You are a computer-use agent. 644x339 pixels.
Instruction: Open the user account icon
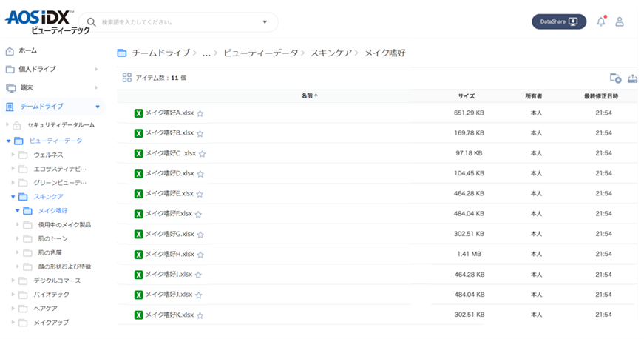[x=620, y=21]
